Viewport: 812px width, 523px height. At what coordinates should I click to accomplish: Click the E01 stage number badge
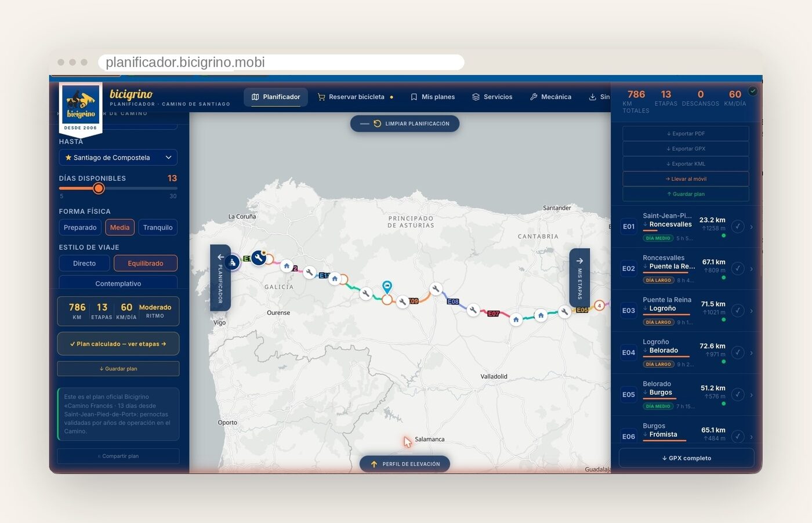(629, 227)
